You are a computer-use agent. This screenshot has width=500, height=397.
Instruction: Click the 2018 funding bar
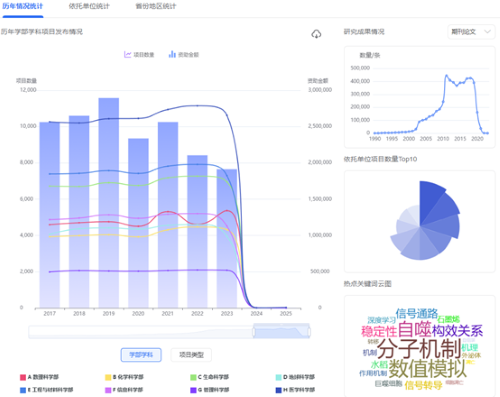tap(79, 211)
